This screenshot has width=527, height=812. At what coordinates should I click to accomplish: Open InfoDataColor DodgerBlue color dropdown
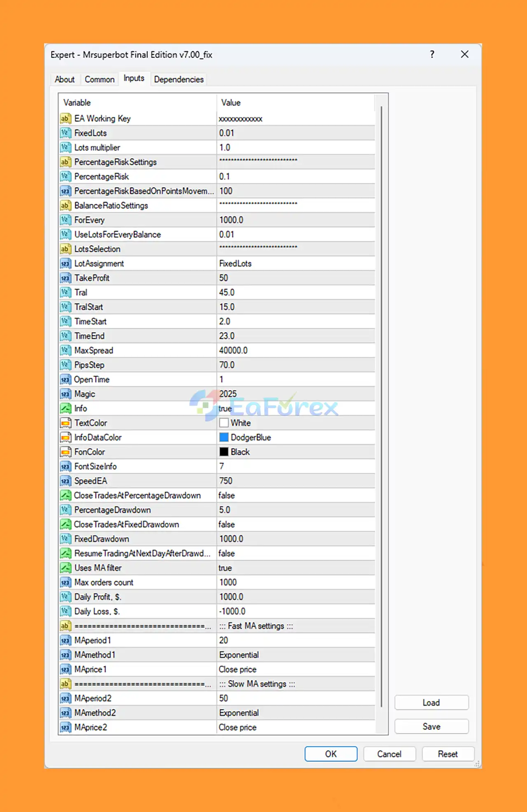point(296,438)
